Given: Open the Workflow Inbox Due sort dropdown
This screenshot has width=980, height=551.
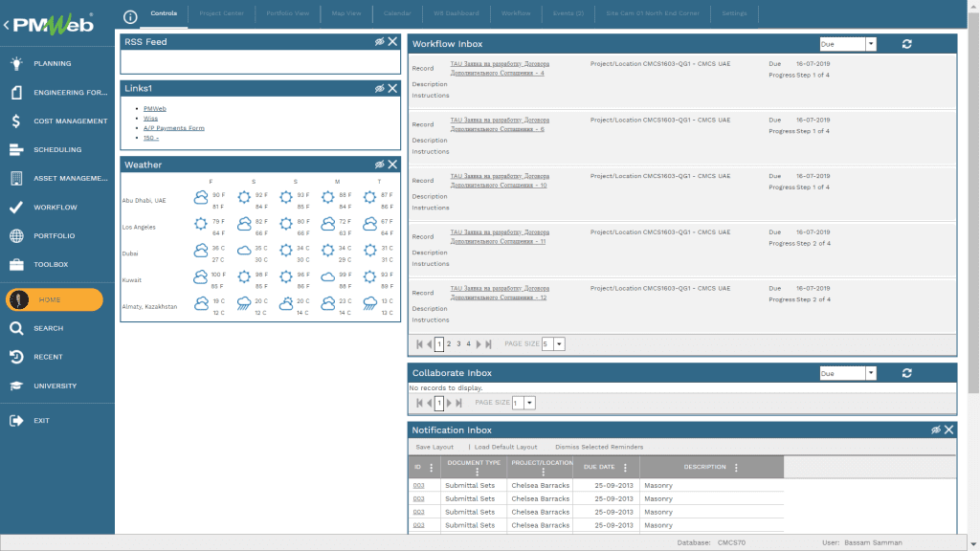Looking at the screenshot, I should pyautogui.click(x=871, y=44).
